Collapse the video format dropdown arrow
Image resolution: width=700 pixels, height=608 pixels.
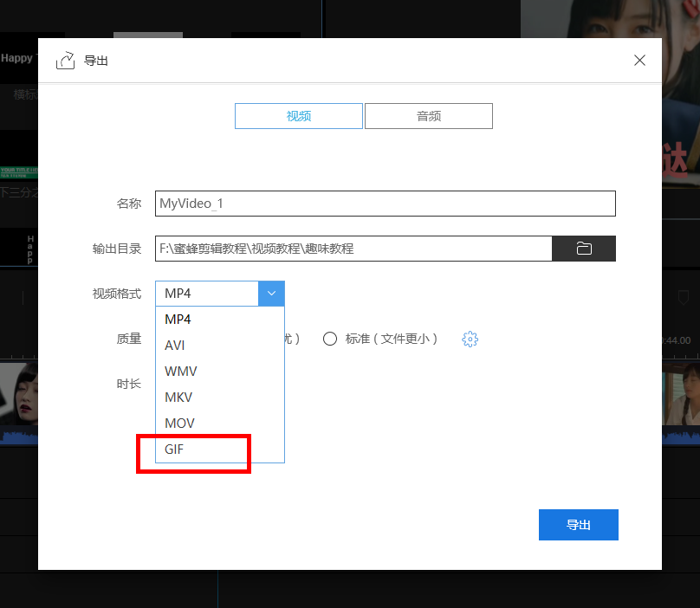(x=271, y=294)
